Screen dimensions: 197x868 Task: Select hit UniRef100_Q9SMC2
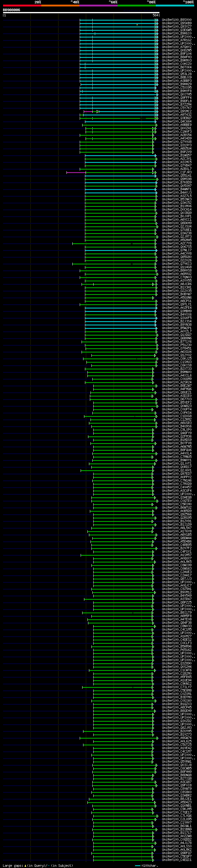pos(176,111)
